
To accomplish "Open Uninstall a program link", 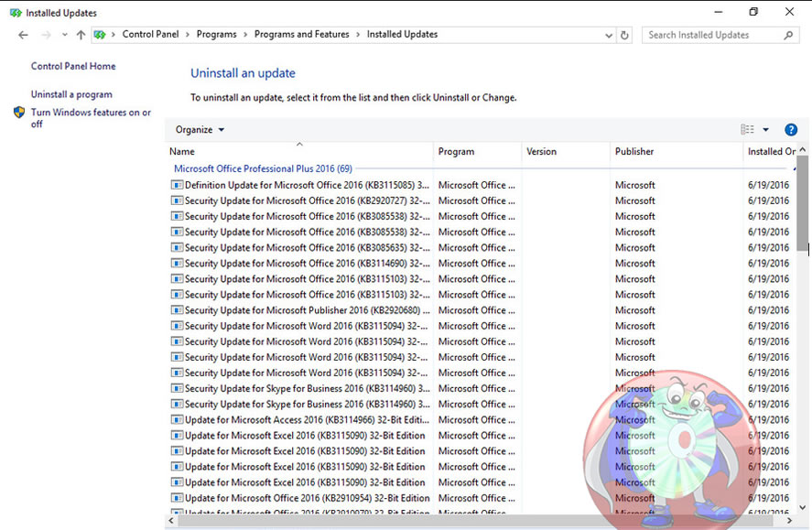I will pyautogui.click(x=71, y=94).
